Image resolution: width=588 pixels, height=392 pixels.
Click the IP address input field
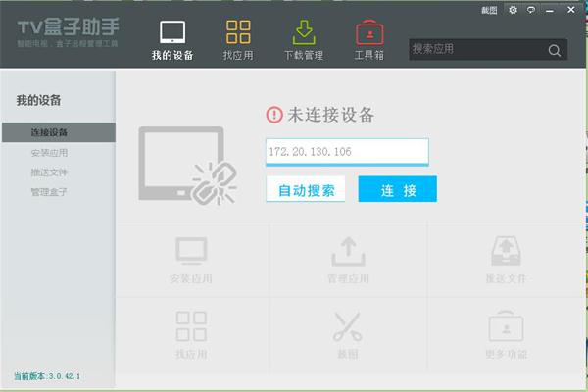coord(347,152)
